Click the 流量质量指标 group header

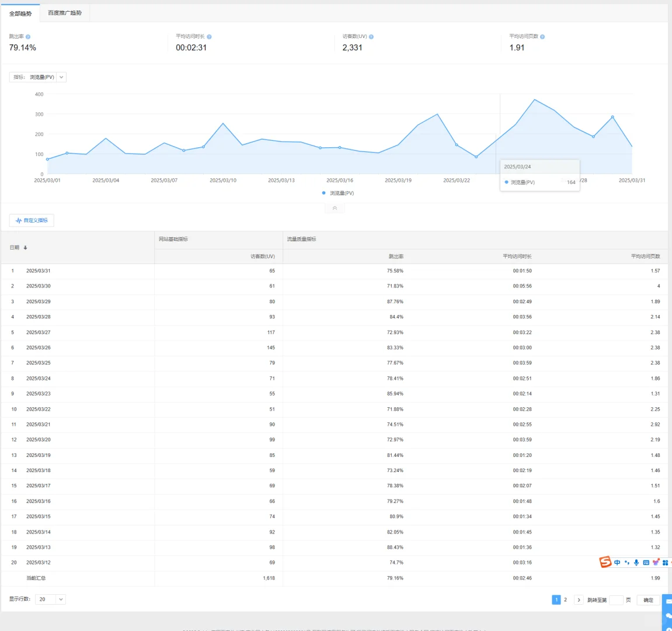[302, 240]
